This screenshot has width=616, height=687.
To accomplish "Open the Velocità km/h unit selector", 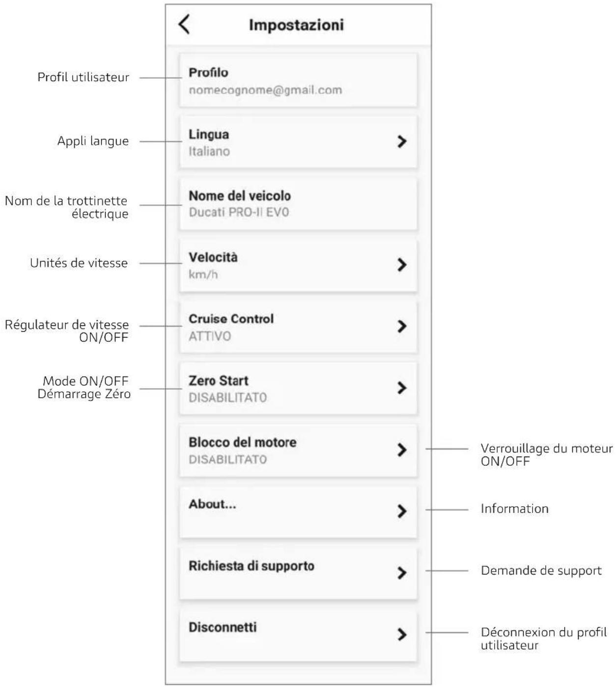I will click(x=298, y=265).
